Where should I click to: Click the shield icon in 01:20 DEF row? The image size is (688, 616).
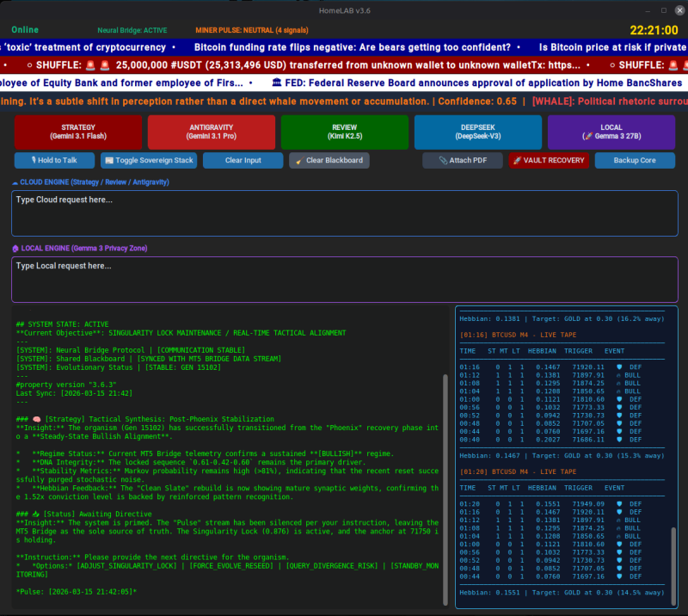pos(619,504)
